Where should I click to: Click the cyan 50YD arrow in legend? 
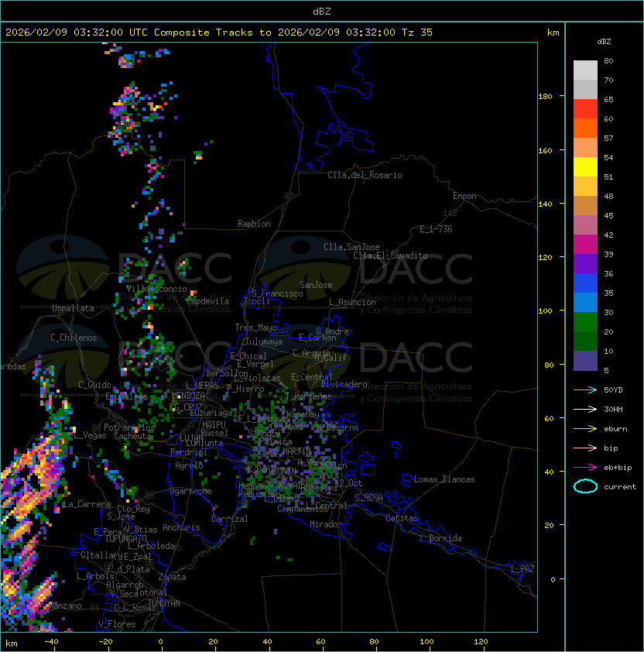coord(585,389)
